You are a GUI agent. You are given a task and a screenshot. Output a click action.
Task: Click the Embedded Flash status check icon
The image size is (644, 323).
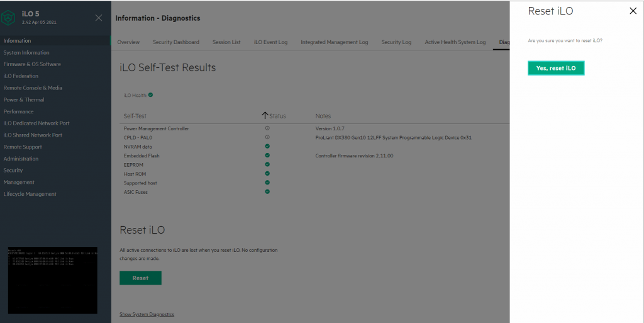[267, 155]
